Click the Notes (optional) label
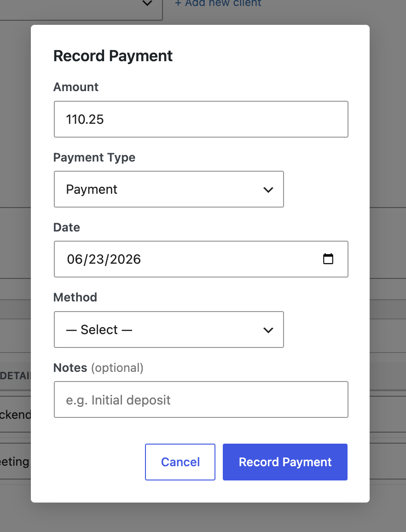The image size is (406, 532). (x=99, y=368)
